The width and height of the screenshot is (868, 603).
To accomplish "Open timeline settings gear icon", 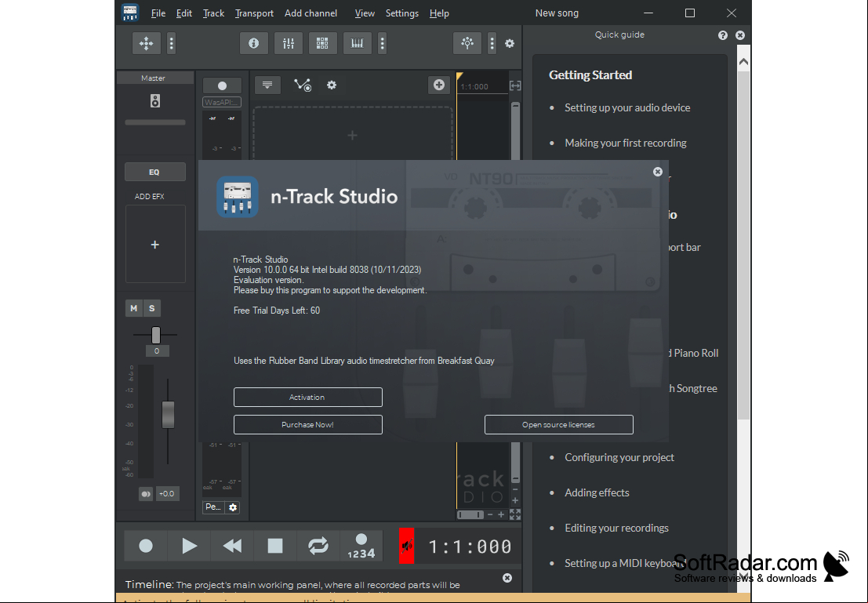I will coord(332,85).
